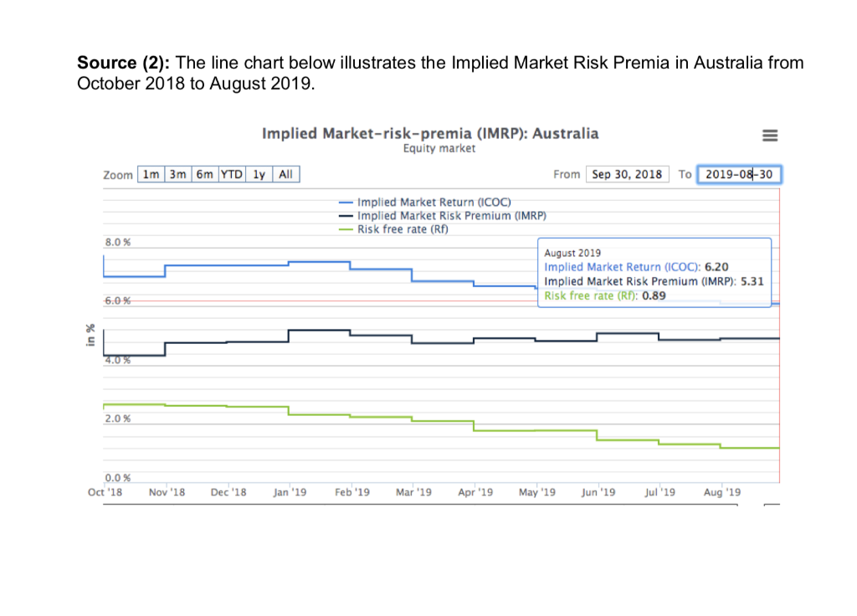Click the Equity market subtitle text
Viewport: 857px width, 616px height.
tap(439, 148)
